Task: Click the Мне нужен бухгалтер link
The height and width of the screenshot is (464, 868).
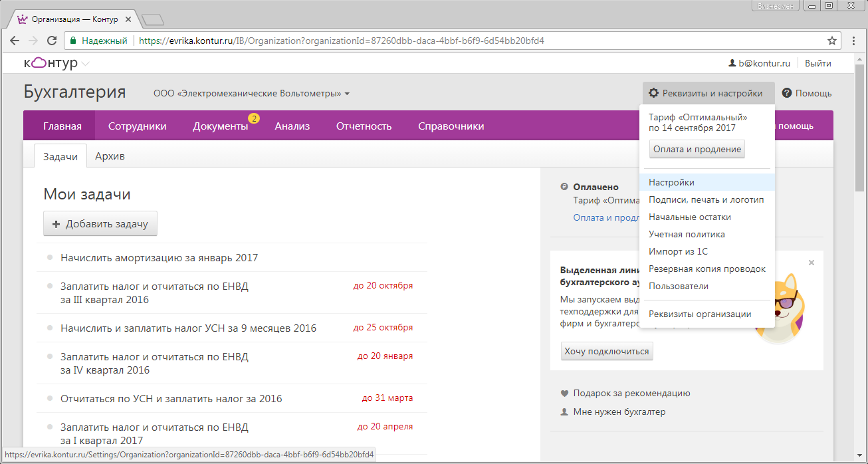Action: click(x=619, y=412)
